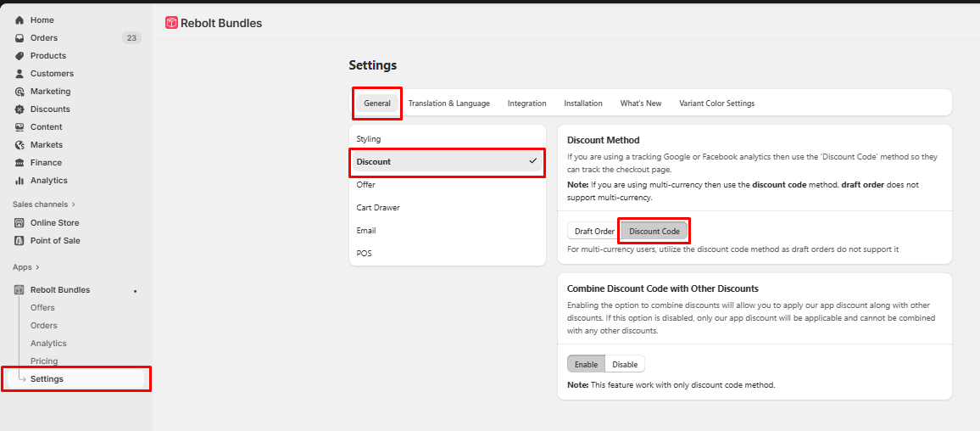Open the Variant Color Settings tab
This screenshot has height=431, width=980.
pos(717,104)
